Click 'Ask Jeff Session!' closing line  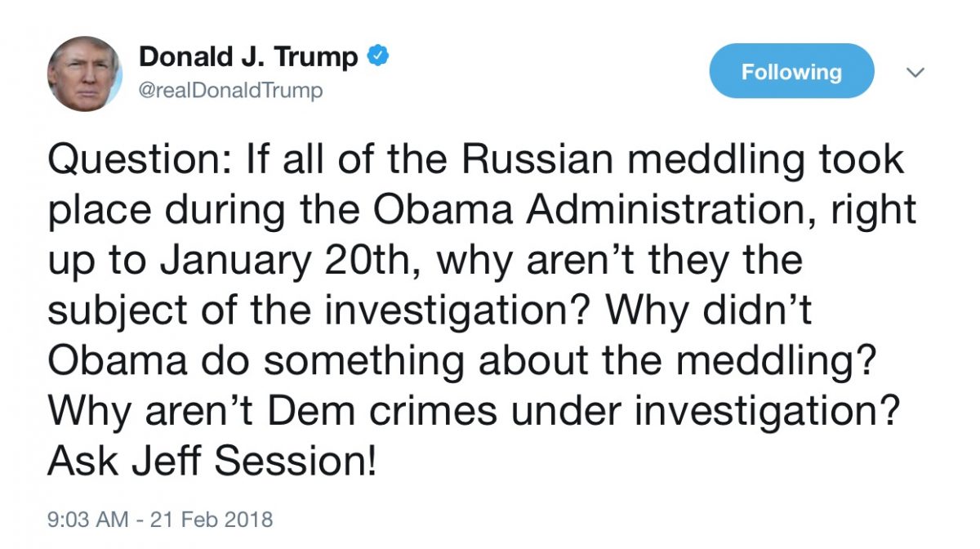212,462
